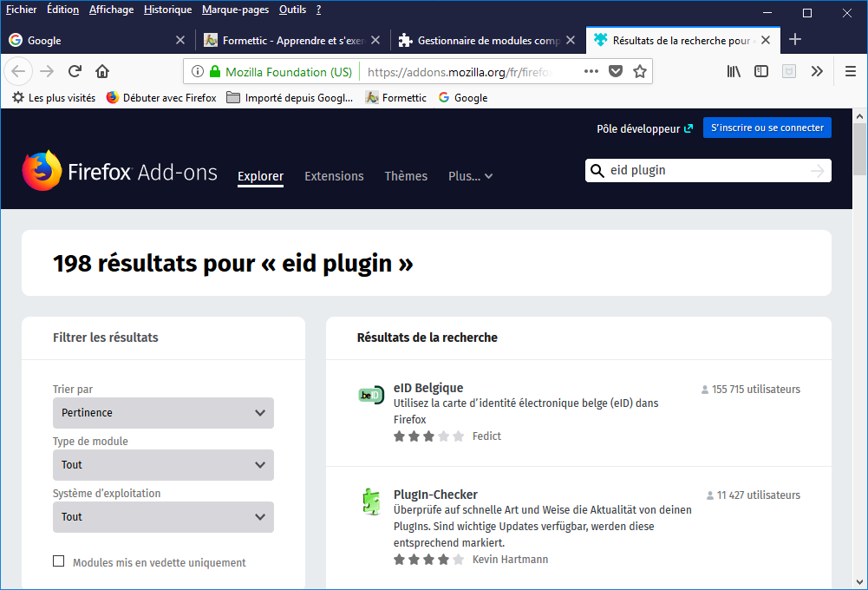Viewport: 868px width, 590px height.
Task: Open the Outils menu
Action: 292,10
